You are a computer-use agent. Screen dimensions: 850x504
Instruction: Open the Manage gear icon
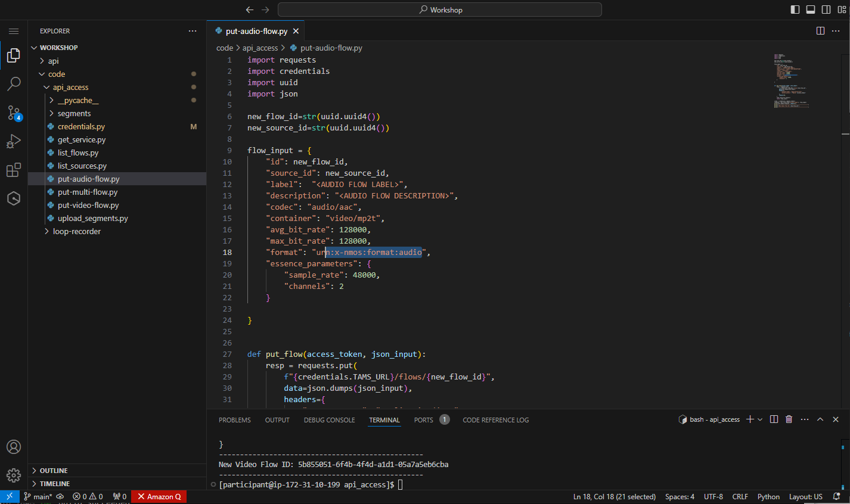tap(14, 475)
